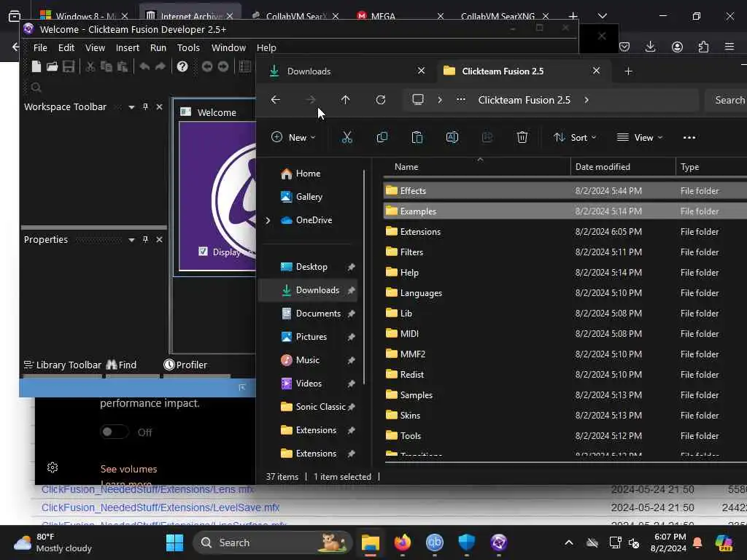747x560 pixels.
Task: Click the Cut icon in Fusion toolbar
Action: [90, 66]
